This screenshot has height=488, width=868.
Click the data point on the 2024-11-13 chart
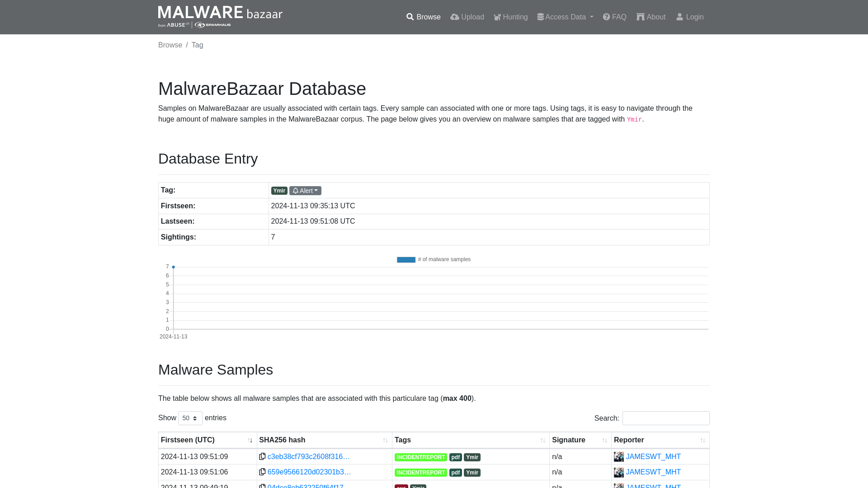pyautogui.click(x=173, y=267)
